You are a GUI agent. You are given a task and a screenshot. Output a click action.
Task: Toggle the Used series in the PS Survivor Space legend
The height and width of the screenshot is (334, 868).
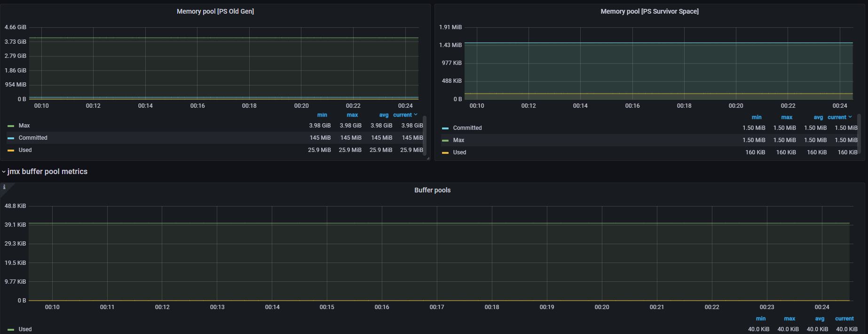459,152
